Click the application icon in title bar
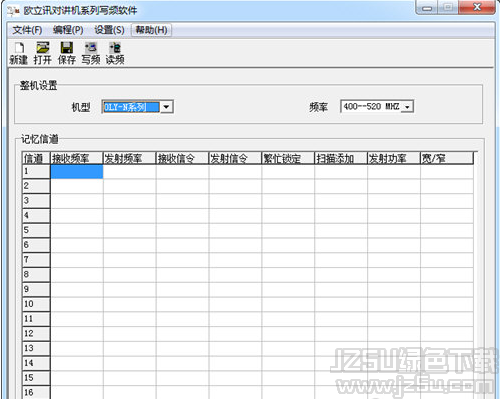Image resolution: width=500 pixels, height=399 pixels. pos(13,11)
